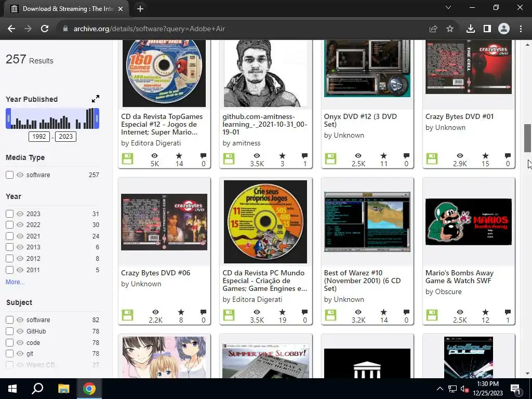Click the address bar URL
The image size is (532, 399).
[x=149, y=29]
